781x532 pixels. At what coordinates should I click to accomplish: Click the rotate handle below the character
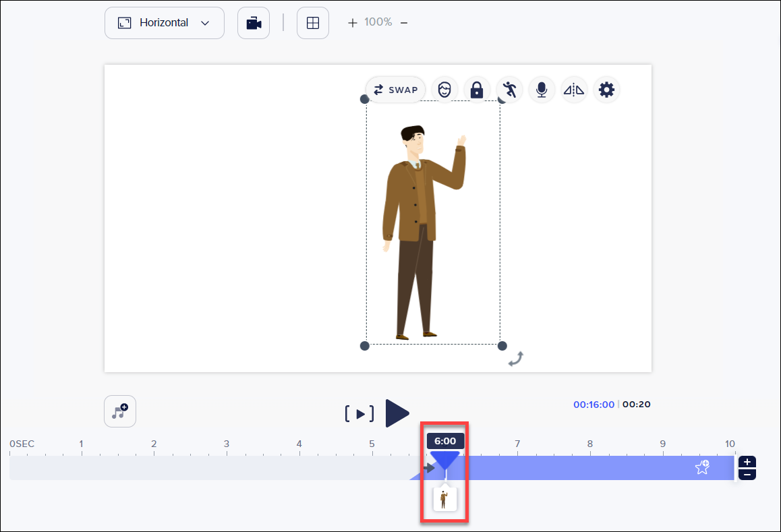point(516,359)
